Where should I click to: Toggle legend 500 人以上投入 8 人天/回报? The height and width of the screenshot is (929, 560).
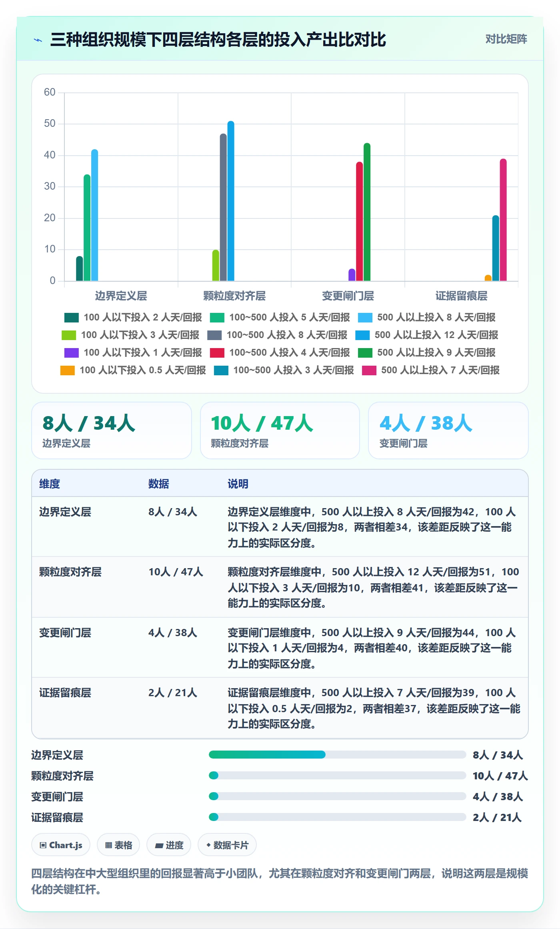(426, 317)
